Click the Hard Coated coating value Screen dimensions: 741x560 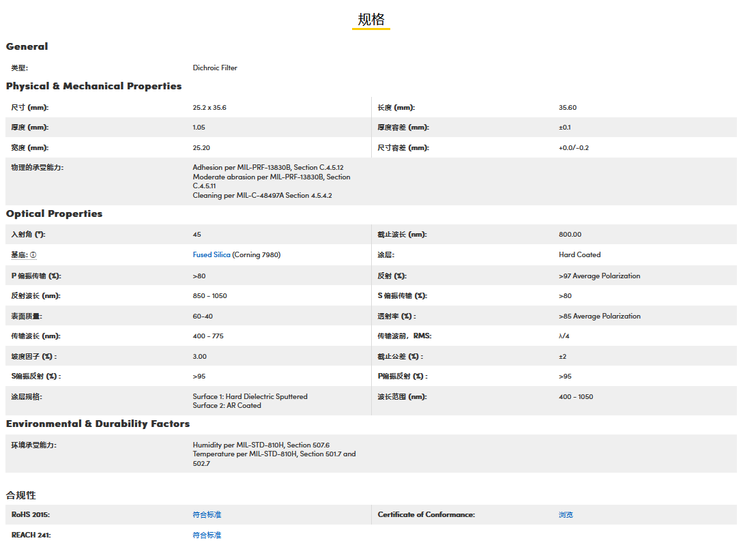click(x=579, y=255)
